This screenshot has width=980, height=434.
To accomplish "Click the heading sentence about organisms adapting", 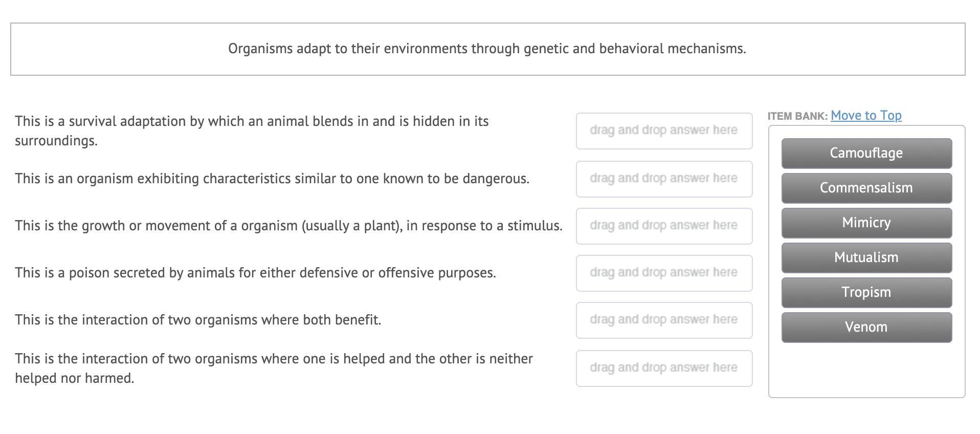I will pyautogui.click(x=487, y=49).
